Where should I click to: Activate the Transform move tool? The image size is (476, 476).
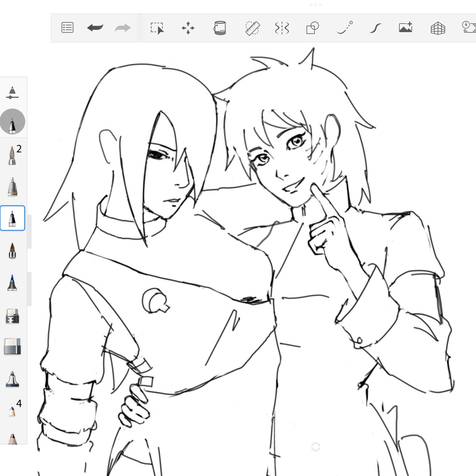coord(188,28)
